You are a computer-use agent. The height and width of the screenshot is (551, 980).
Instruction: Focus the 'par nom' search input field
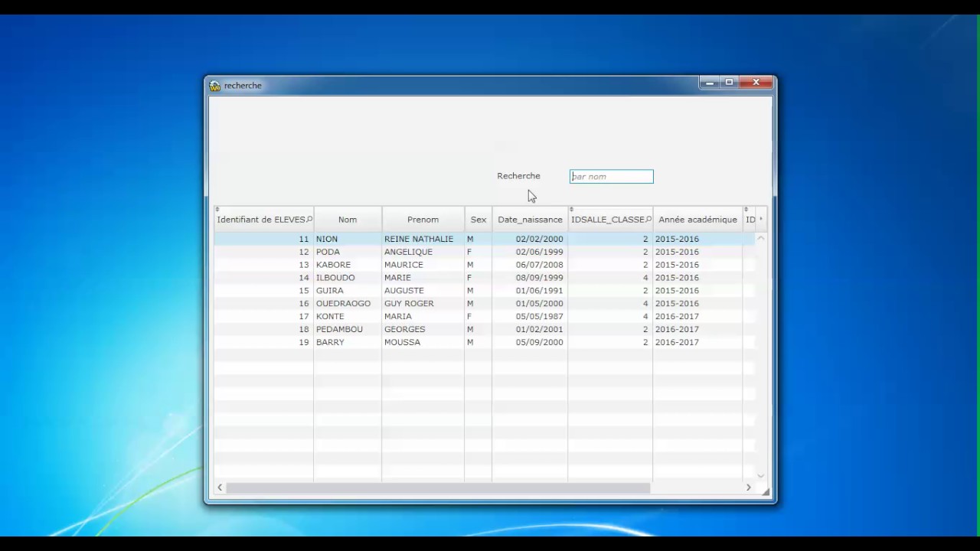coord(611,177)
